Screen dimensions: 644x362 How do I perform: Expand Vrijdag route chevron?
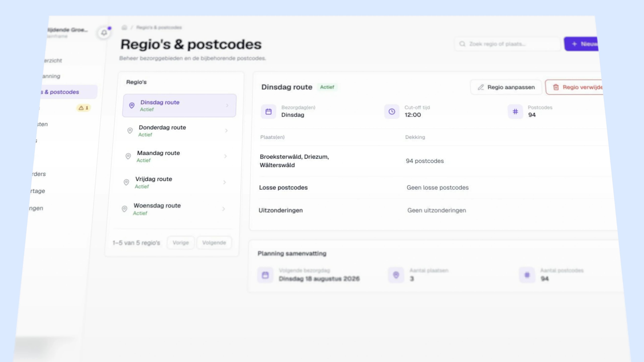[x=225, y=182]
